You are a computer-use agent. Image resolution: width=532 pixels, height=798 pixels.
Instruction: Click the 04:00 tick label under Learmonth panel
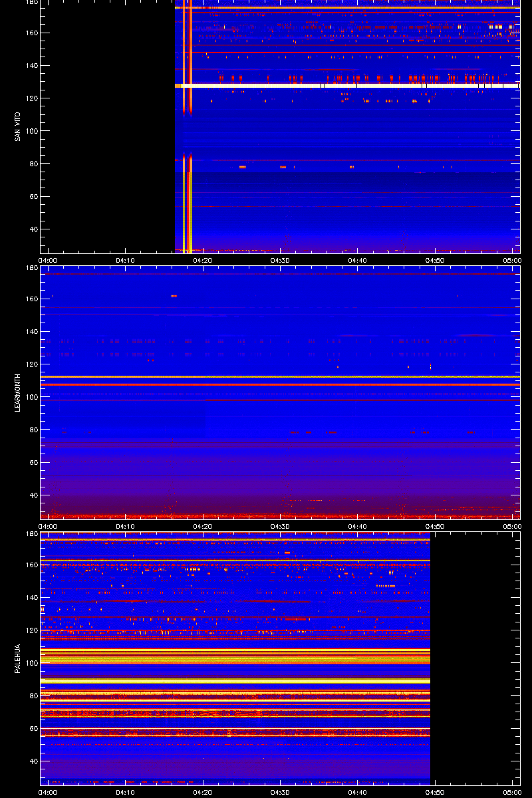[48, 526]
